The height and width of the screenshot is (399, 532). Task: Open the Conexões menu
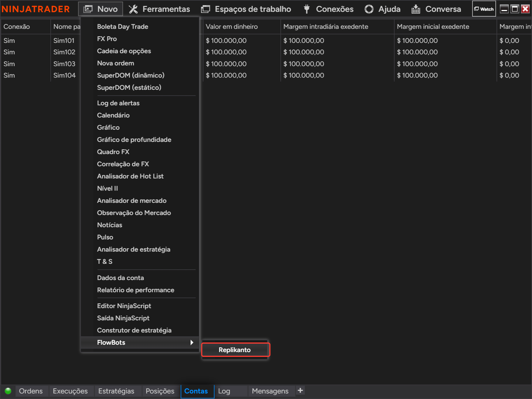tap(328, 9)
